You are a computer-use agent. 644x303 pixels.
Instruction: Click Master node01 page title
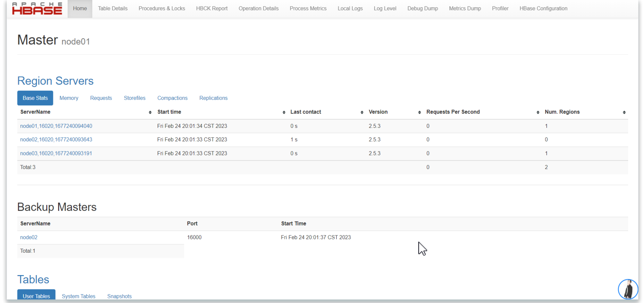coord(54,40)
